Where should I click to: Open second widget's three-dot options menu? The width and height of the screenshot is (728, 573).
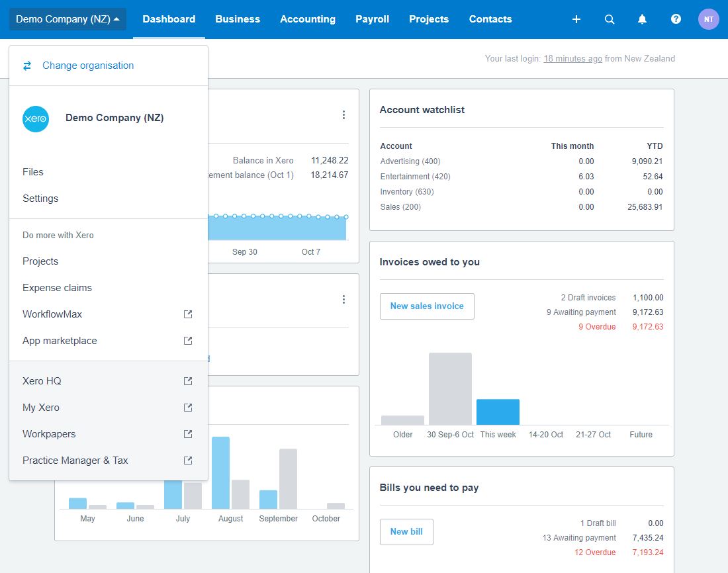click(343, 300)
